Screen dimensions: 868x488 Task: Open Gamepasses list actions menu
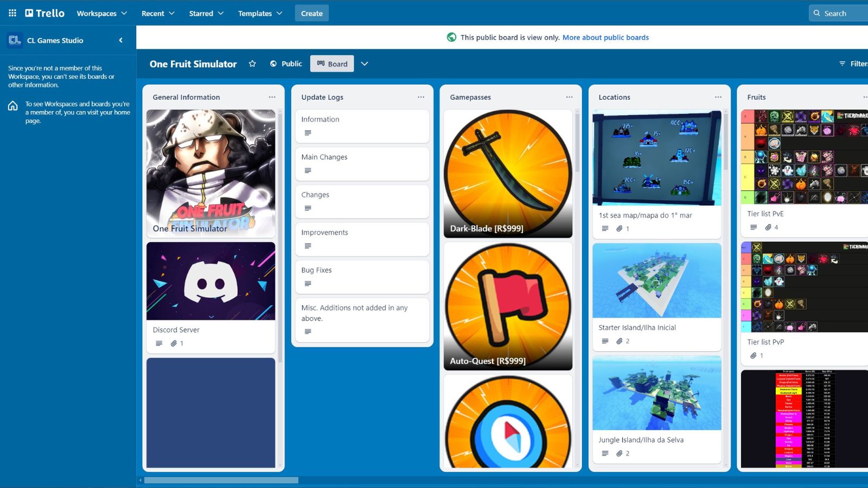[x=569, y=97]
